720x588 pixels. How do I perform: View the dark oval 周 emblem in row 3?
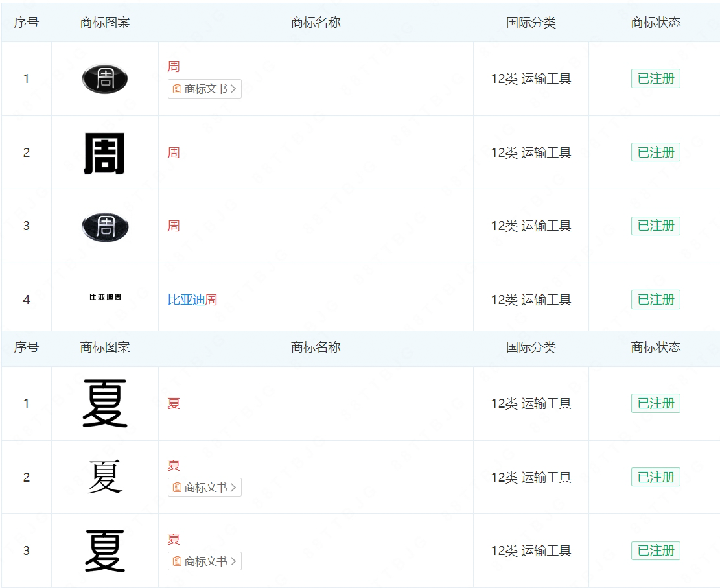click(x=105, y=227)
